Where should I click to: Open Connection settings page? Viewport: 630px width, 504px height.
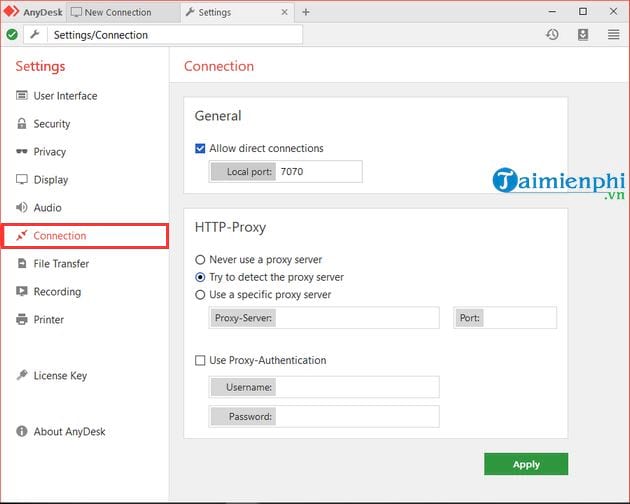(x=85, y=236)
